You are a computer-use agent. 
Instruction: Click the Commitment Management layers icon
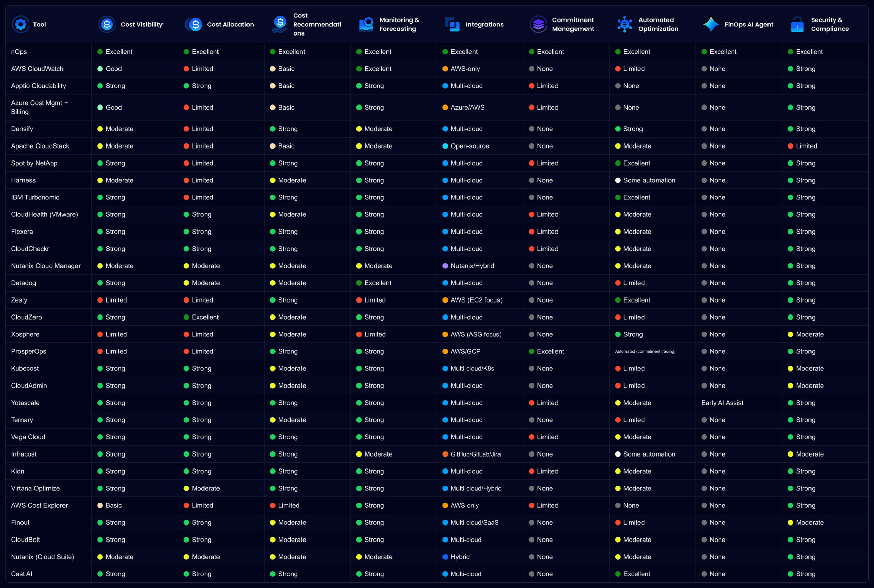(538, 24)
